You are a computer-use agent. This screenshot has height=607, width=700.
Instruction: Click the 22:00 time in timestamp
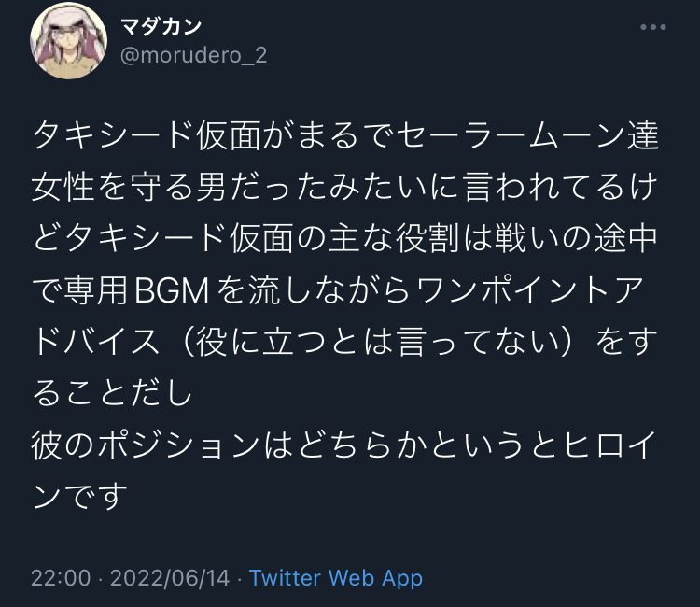(x=61, y=578)
